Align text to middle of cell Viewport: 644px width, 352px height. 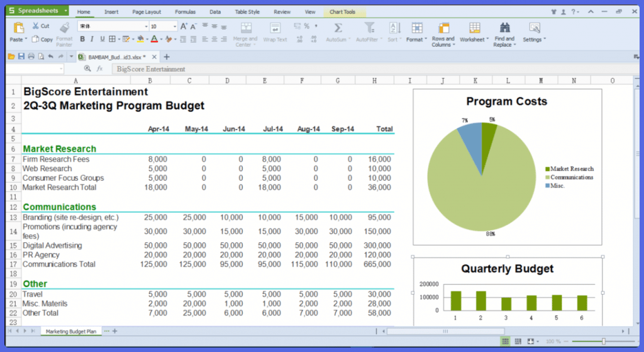pos(214,26)
